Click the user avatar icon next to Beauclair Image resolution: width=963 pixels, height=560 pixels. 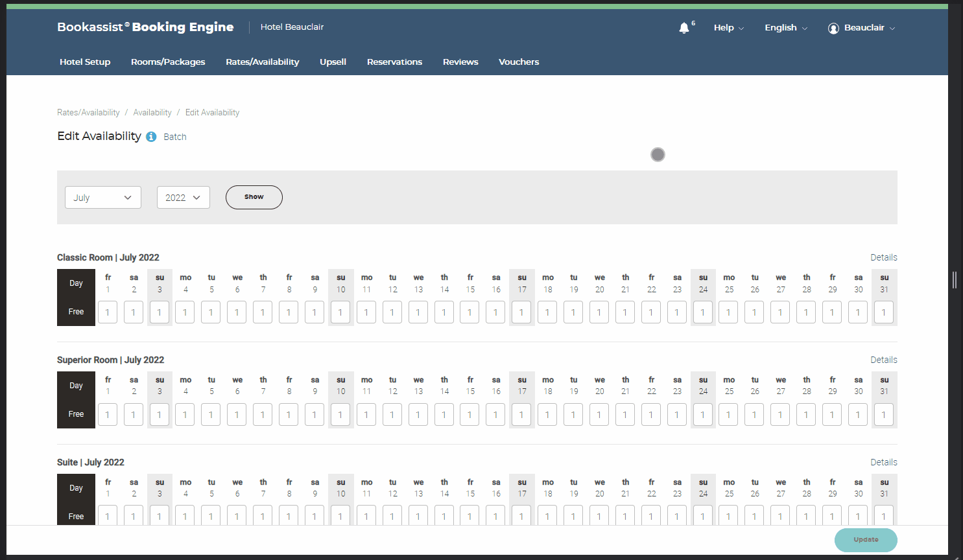tap(833, 28)
